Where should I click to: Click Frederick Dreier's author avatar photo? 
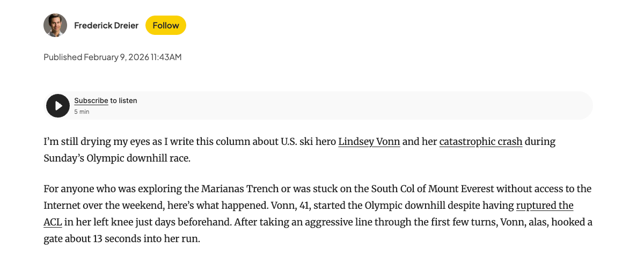click(x=55, y=25)
